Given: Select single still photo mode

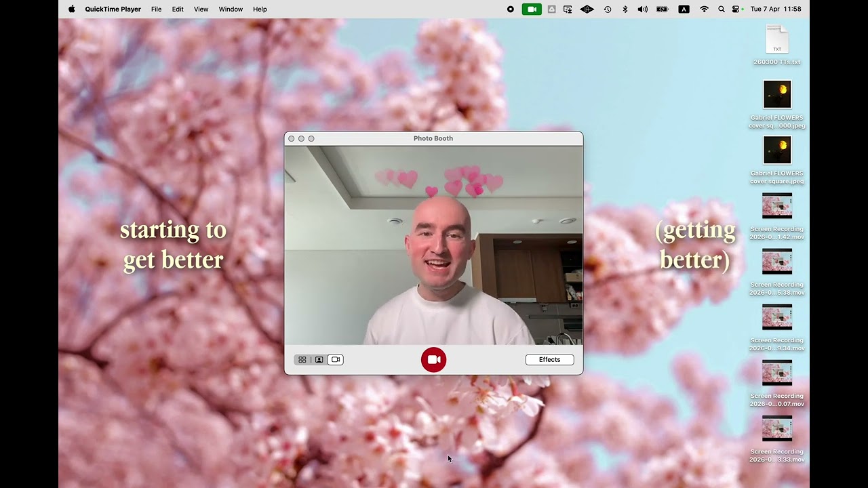Looking at the screenshot, I should [x=319, y=360].
